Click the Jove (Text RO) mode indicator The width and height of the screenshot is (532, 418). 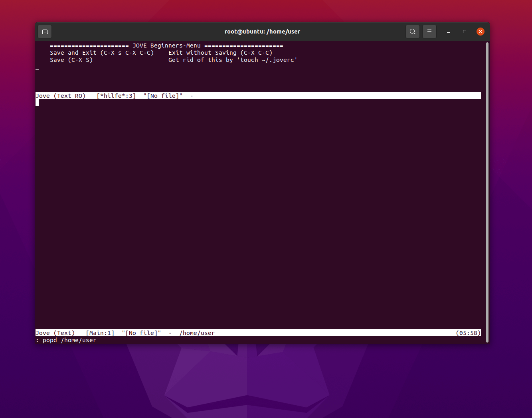point(61,95)
